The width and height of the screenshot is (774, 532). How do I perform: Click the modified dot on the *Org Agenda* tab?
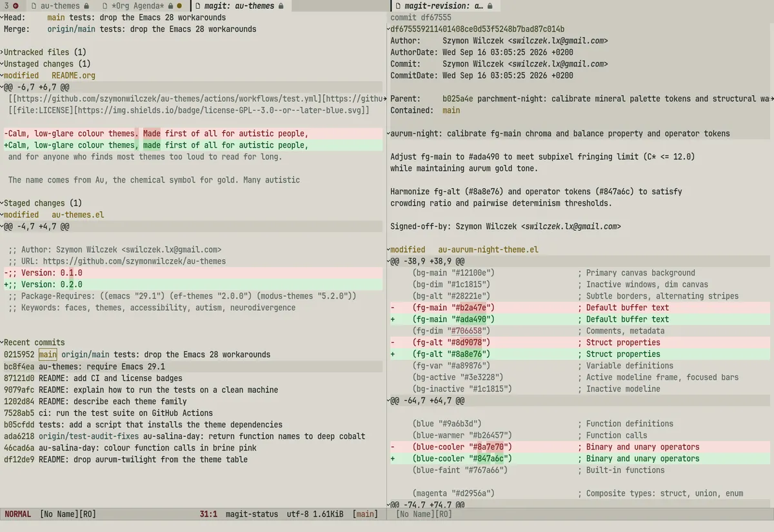[x=181, y=6]
